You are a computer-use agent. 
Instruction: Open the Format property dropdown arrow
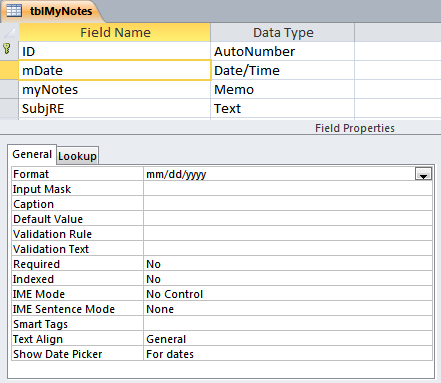(x=423, y=174)
